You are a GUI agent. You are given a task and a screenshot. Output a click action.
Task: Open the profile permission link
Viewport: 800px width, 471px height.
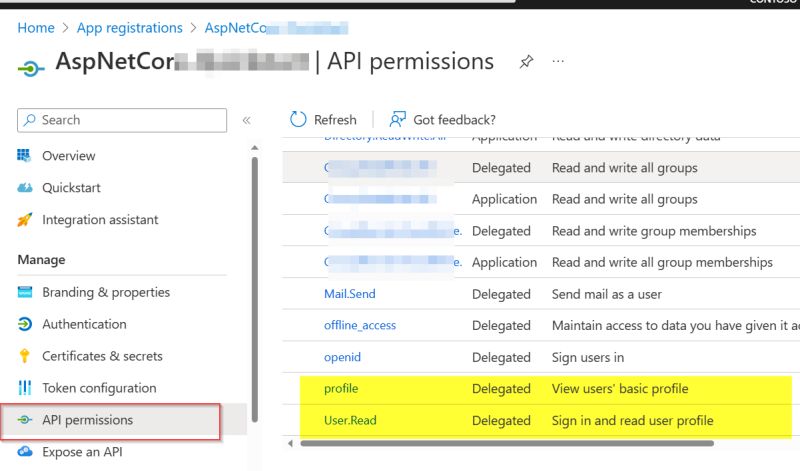341,388
